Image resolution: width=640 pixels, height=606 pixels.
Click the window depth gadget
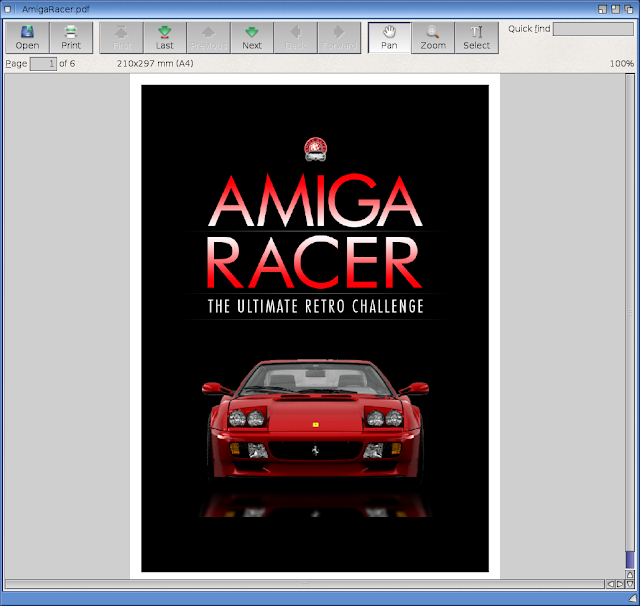coord(629,9)
